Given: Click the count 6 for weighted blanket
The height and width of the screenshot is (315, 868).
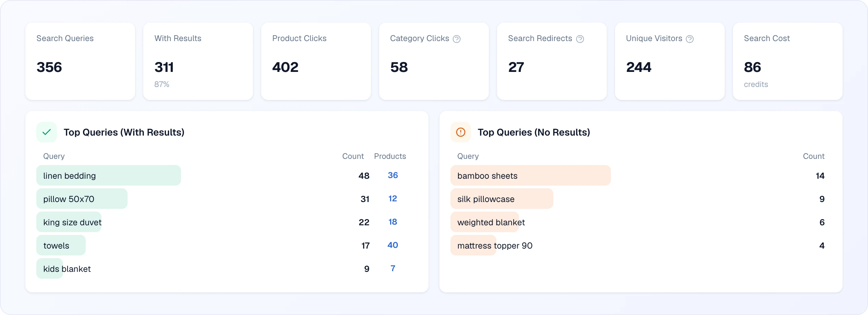Looking at the screenshot, I should 822,222.
